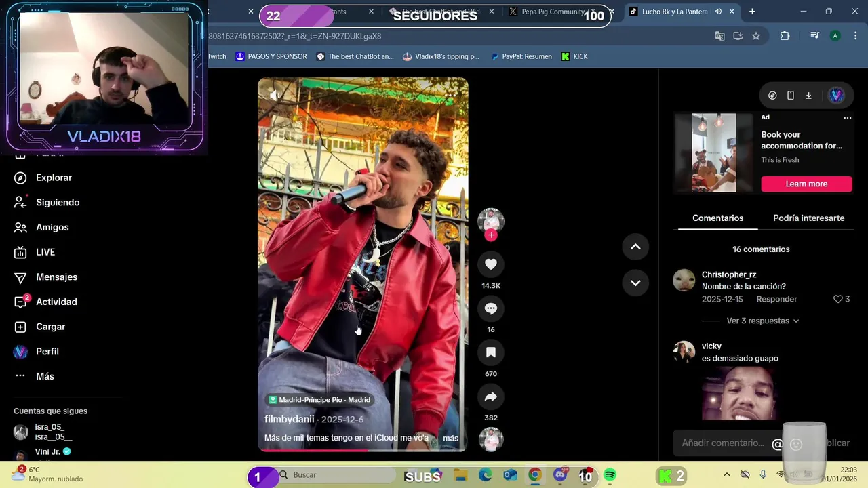Screen dimensions: 868x488
Task: Share the video with the arrow icon
Action: click(491, 396)
